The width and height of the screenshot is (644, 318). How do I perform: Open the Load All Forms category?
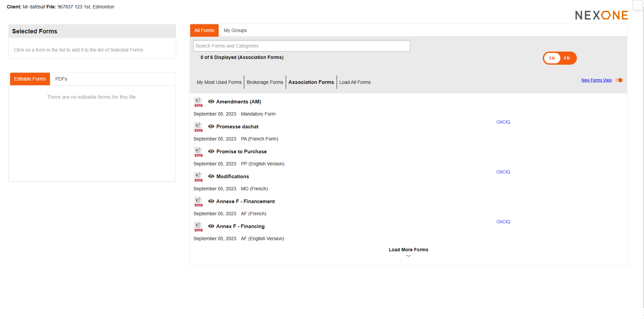[x=355, y=82]
